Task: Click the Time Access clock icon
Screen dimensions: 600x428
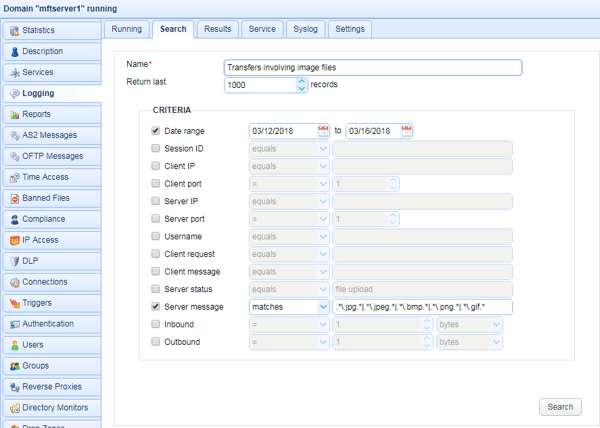Action: 15,177
